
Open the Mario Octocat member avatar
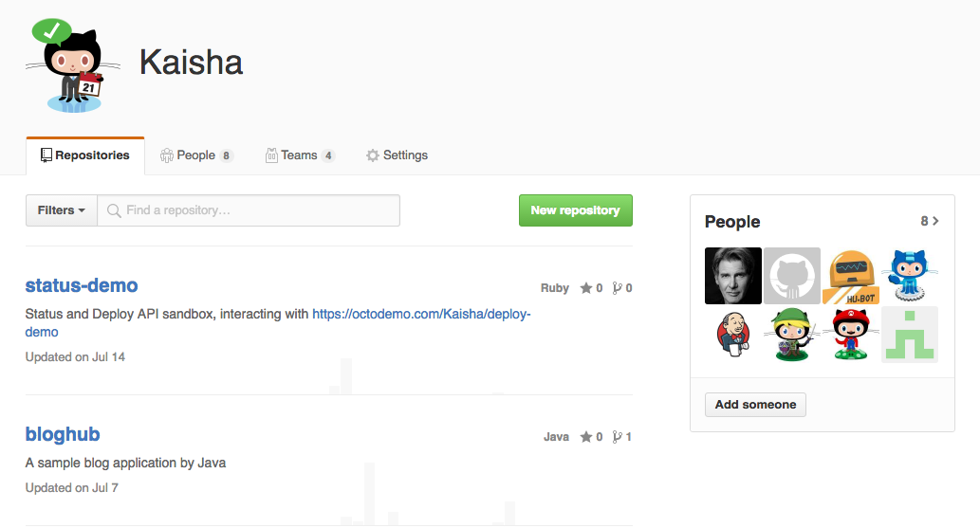(851, 335)
